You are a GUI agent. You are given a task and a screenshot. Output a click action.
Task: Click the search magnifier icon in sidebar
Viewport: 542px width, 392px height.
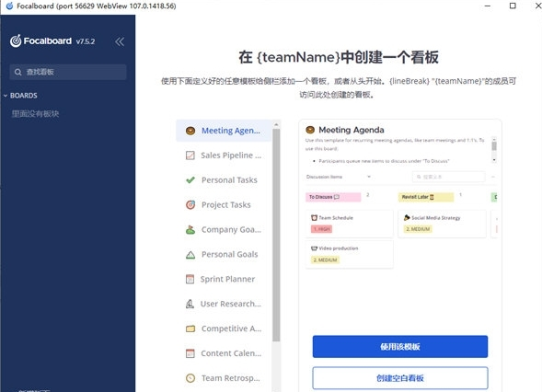(x=18, y=72)
